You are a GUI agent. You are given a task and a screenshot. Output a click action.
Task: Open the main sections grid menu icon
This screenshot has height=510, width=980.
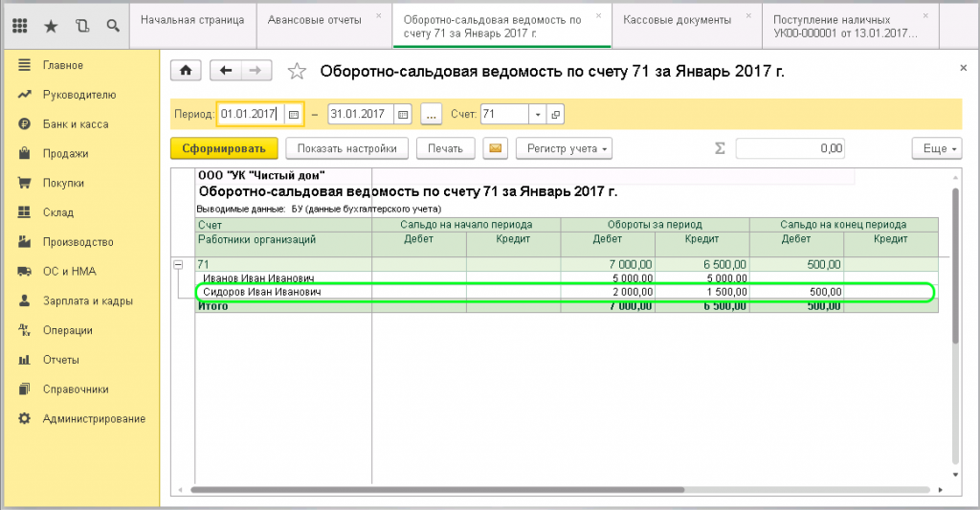pyautogui.click(x=19, y=25)
